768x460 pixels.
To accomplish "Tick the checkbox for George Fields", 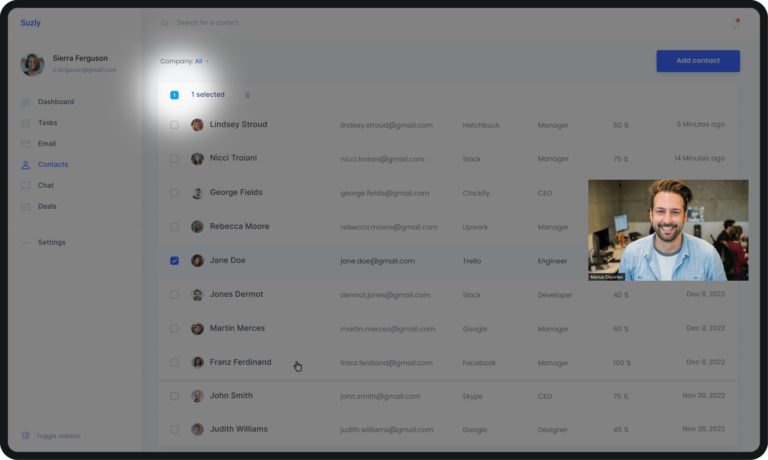I will coord(174,193).
